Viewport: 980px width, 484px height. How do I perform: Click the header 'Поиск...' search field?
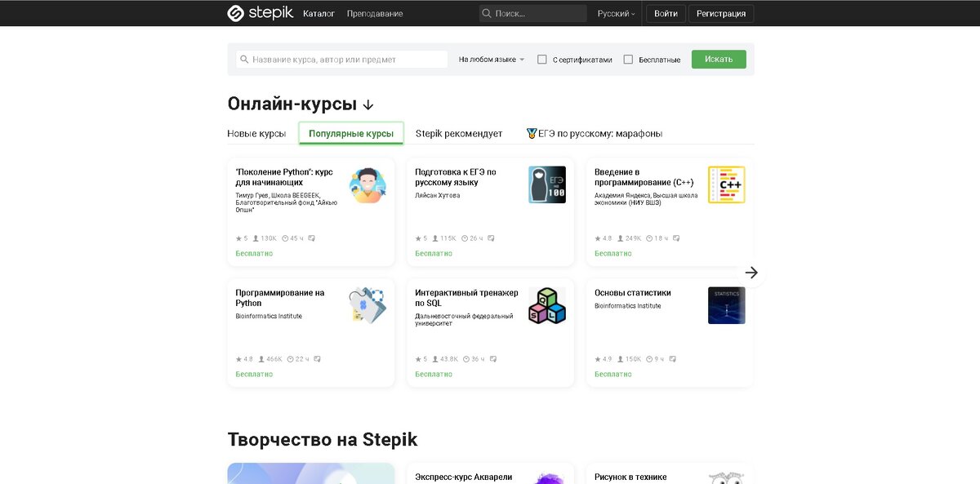[532, 14]
